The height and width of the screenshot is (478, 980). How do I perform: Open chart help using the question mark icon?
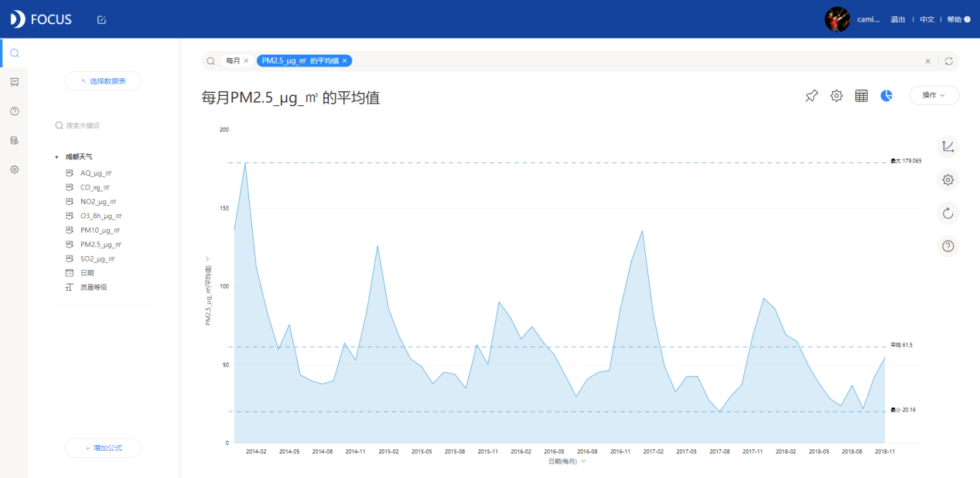(948, 246)
